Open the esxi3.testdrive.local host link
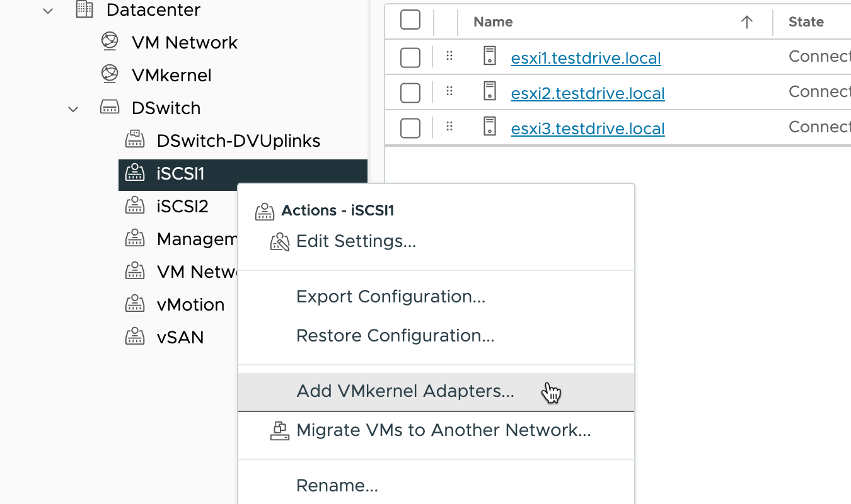Screen dimensions: 851x504 (x=588, y=129)
